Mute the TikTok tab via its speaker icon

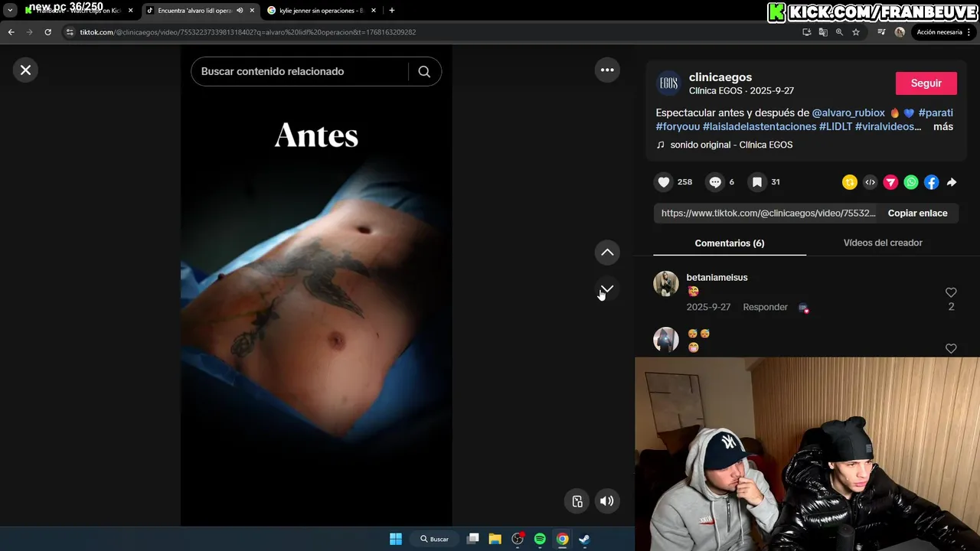(240, 11)
